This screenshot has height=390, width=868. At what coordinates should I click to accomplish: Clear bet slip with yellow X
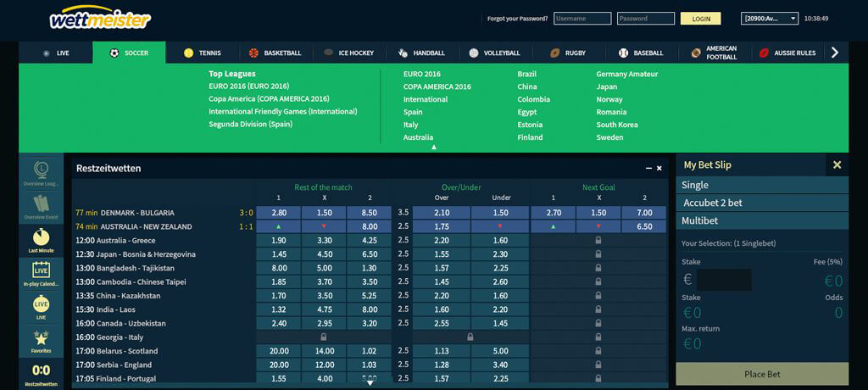[x=837, y=164]
